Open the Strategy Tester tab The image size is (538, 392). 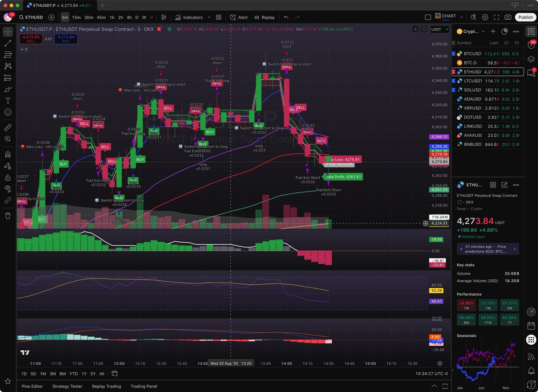(67, 386)
